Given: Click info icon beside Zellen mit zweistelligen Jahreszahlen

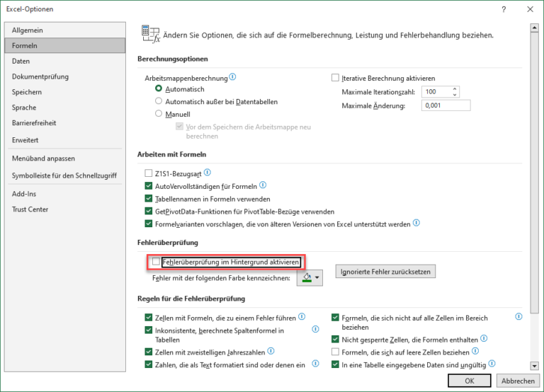Looking at the screenshot, I should point(271,351).
